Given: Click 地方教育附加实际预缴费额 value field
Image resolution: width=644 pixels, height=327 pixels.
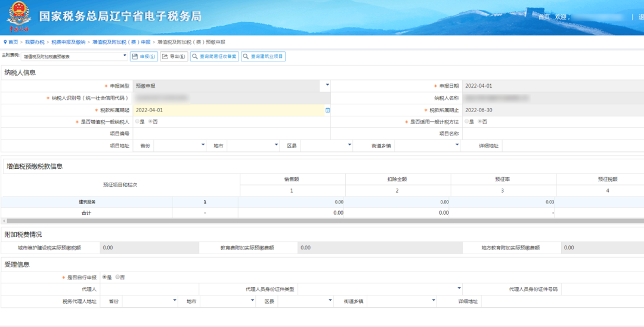Looking at the screenshot, I should [602, 248].
